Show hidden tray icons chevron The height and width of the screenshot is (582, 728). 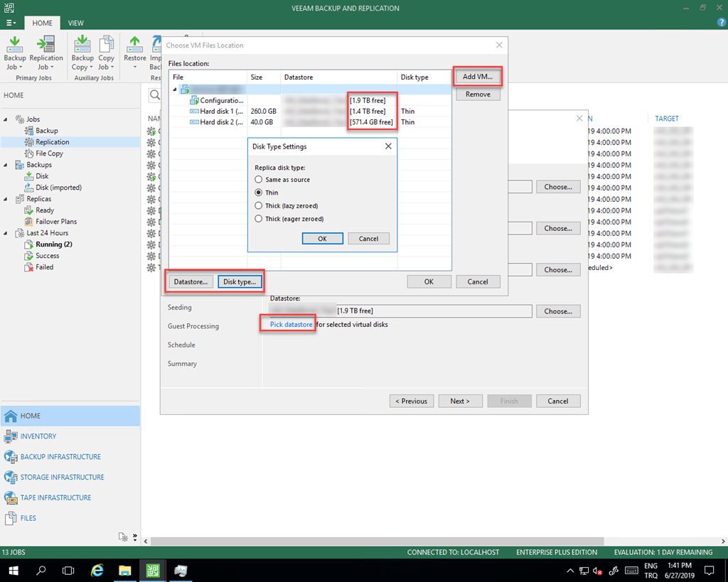[570, 571]
